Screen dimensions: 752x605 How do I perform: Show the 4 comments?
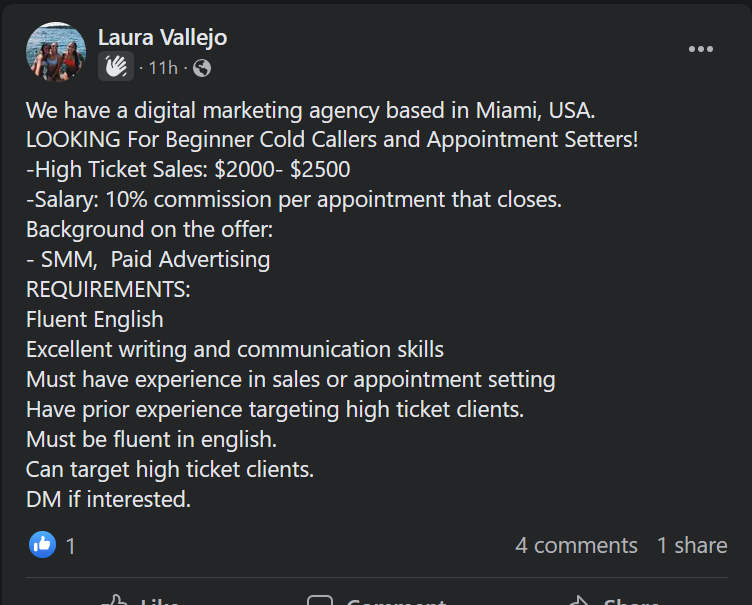click(576, 546)
